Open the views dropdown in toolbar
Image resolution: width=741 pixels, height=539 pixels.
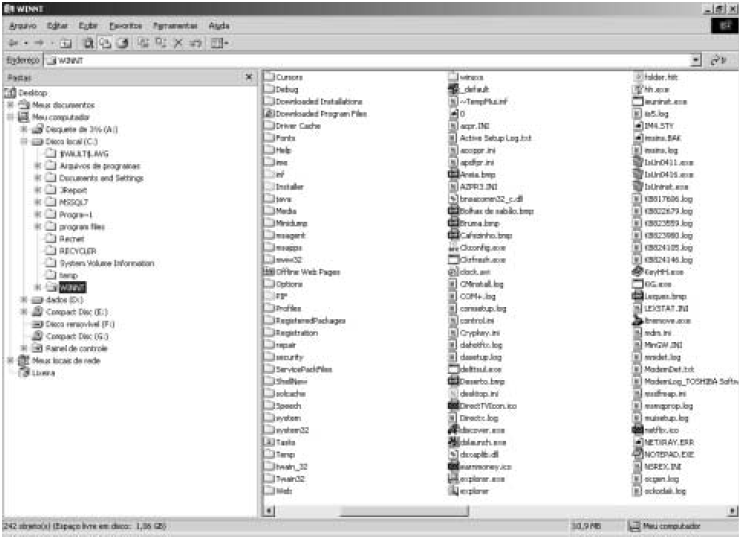click(x=222, y=44)
